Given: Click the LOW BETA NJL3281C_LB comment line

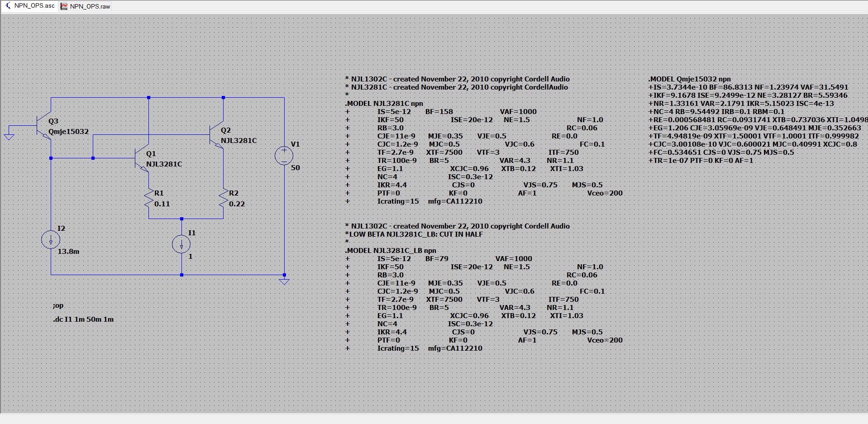Looking at the screenshot, I should pos(414,234).
